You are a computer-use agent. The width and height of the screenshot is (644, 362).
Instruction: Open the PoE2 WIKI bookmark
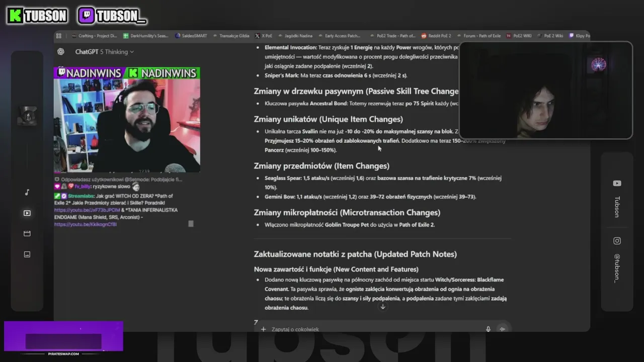pyautogui.click(x=519, y=36)
